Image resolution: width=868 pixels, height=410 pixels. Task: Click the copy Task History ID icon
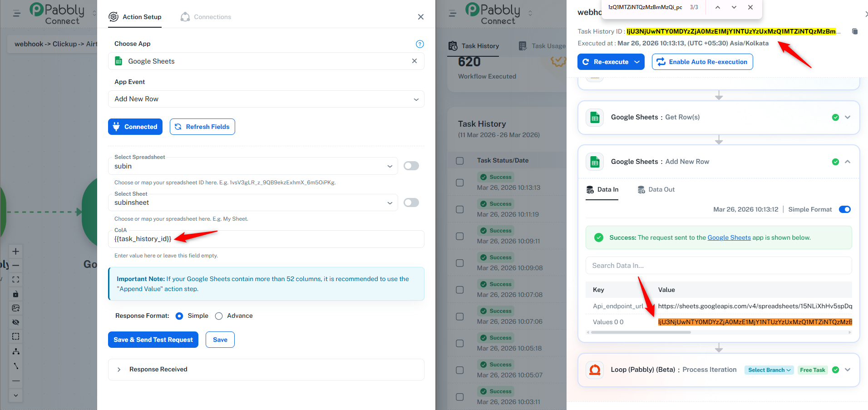pos(855,31)
